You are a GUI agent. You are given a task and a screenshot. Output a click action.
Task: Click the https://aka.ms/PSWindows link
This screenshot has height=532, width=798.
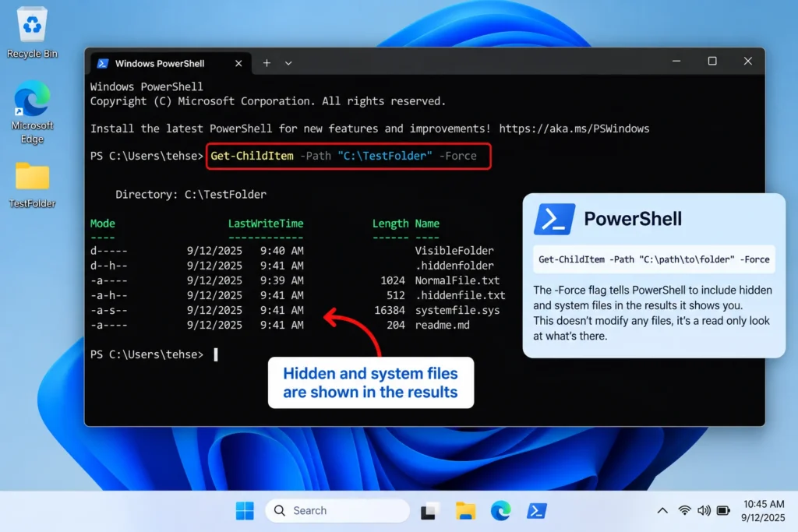(574, 129)
